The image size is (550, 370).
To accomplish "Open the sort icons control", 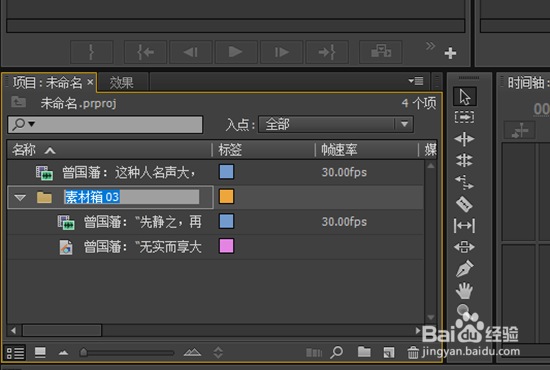I will pos(218,352).
